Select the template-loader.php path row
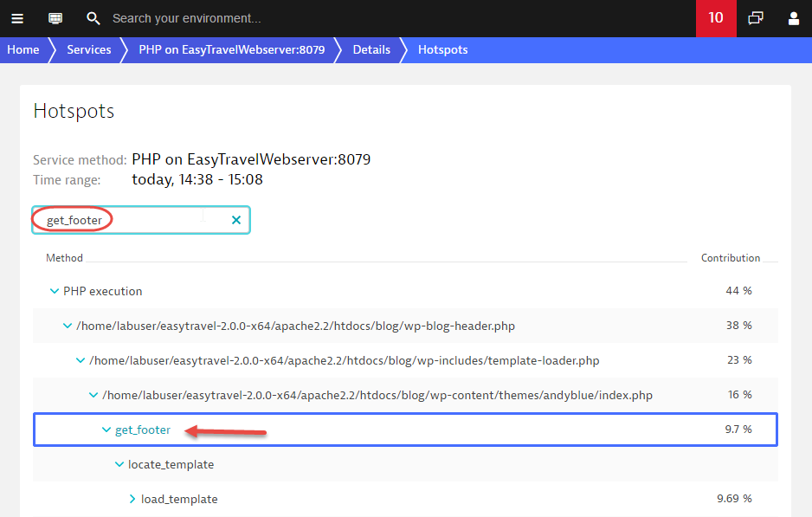The width and height of the screenshot is (812, 517). (344, 360)
